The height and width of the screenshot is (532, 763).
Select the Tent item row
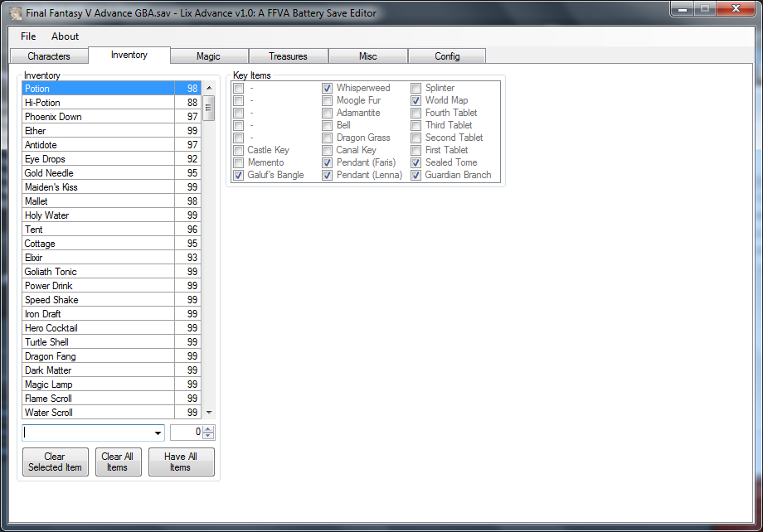(x=111, y=230)
